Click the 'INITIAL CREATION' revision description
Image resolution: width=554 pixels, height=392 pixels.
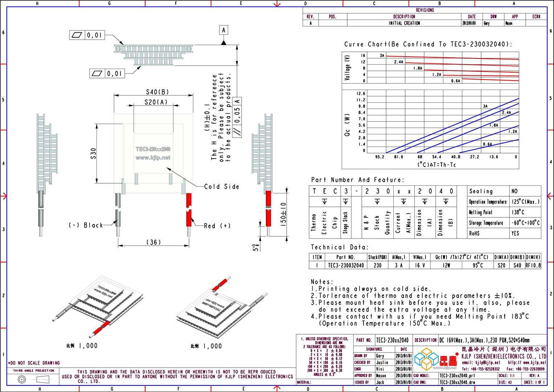(x=405, y=23)
